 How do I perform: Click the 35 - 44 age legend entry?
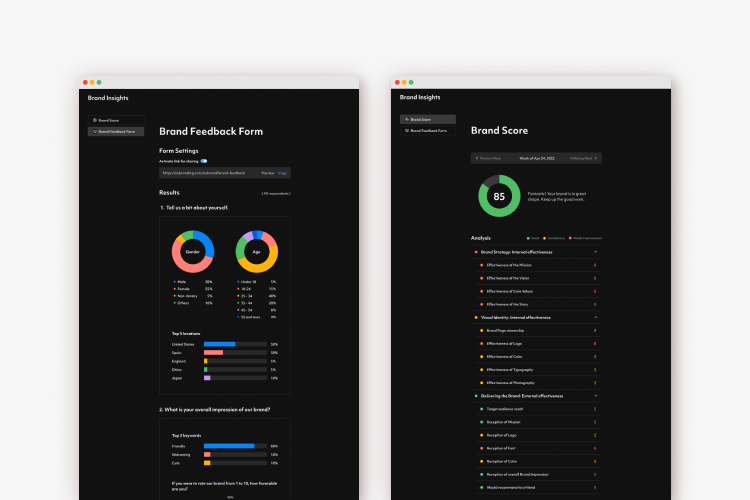coord(257,303)
